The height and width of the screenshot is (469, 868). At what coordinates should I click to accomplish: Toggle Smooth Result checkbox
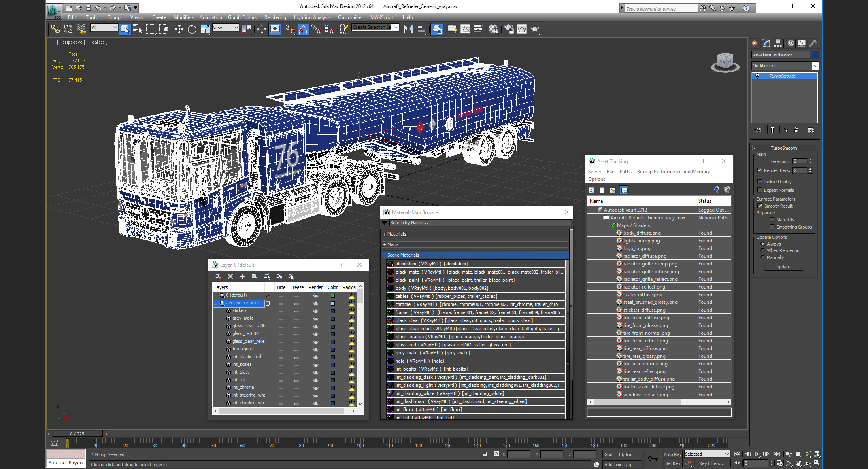pyautogui.click(x=760, y=206)
